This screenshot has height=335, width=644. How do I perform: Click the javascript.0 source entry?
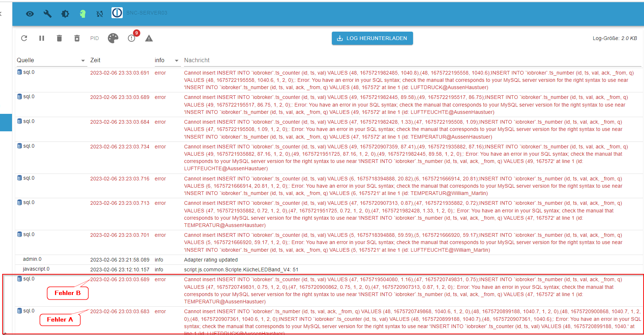36,269
